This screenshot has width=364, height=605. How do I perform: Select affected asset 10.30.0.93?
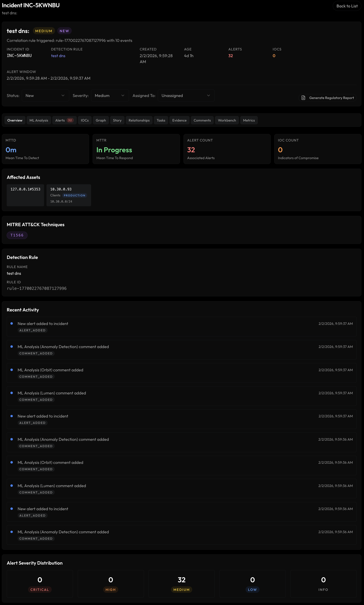69,195
